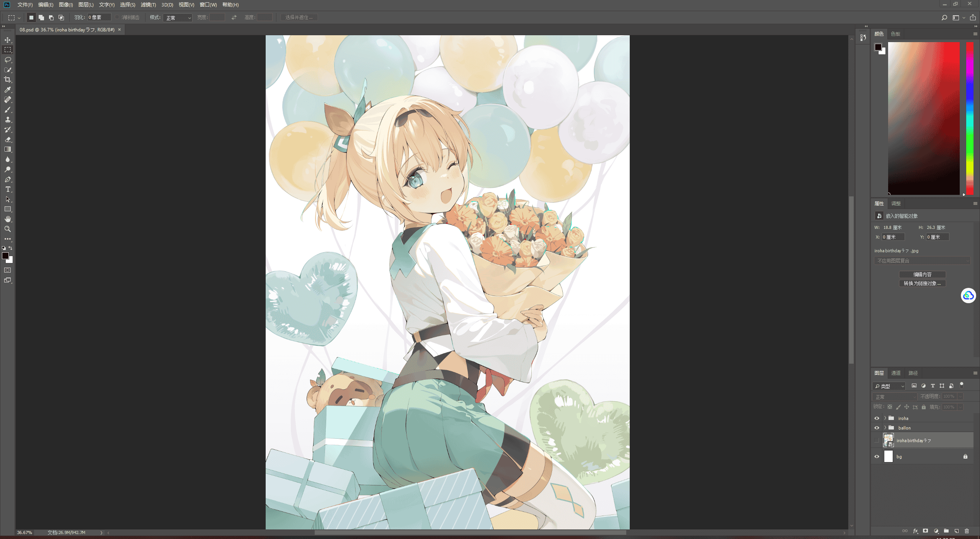Open the 滤镜(T) menu
The width and height of the screenshot is (980, 539).
tap(148, 5)
